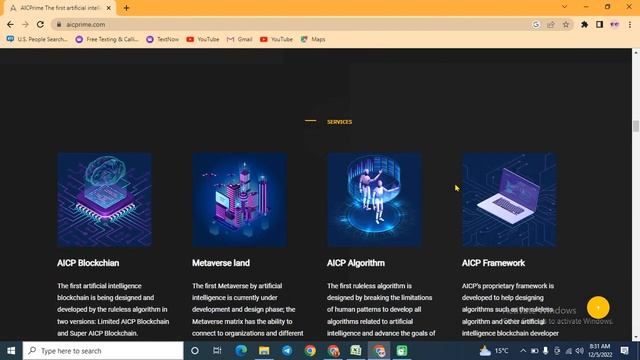The image size is (640, 360).
Task: Click the AICP Blockchian title
Action: pyautogui.click(x=88, y=263)
